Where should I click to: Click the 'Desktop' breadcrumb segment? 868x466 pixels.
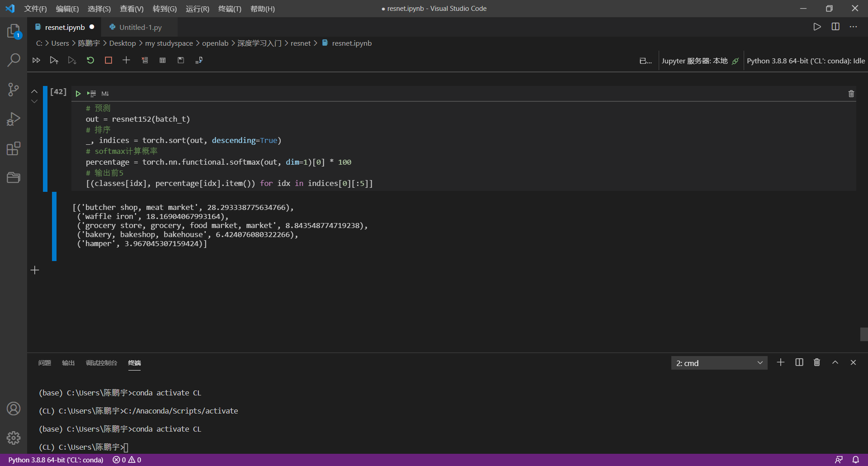(123, 43)
